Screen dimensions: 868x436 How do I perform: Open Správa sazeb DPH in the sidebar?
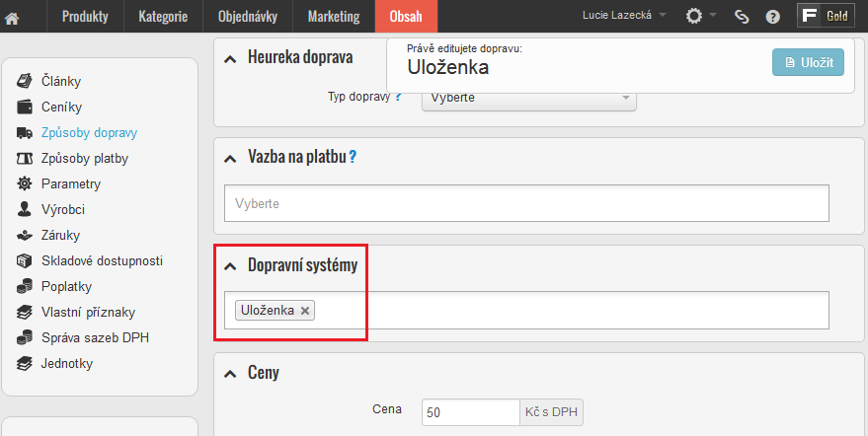coord(95,337)
